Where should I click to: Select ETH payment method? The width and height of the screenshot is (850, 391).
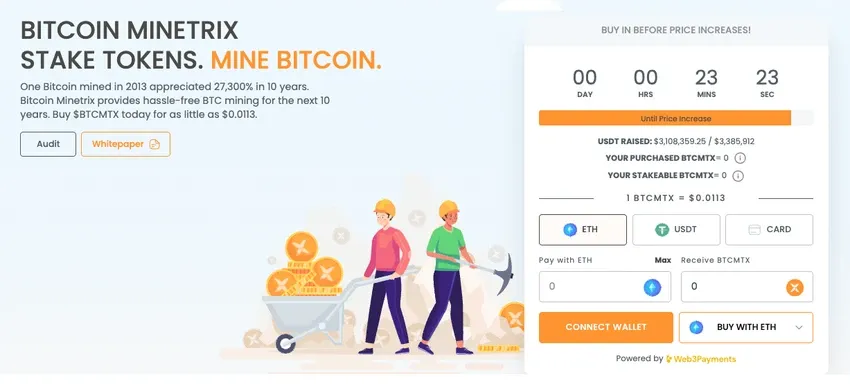coord(583,230)
